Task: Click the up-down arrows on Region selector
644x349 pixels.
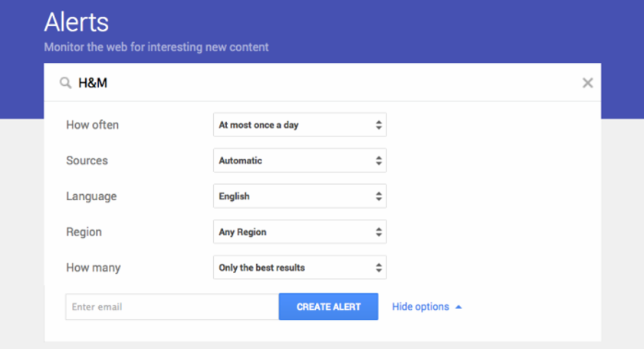Action: click(379, 232)
